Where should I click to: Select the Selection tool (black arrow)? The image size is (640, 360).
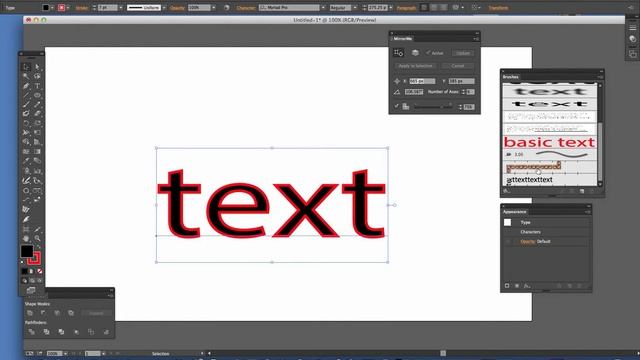pos(26,67)
